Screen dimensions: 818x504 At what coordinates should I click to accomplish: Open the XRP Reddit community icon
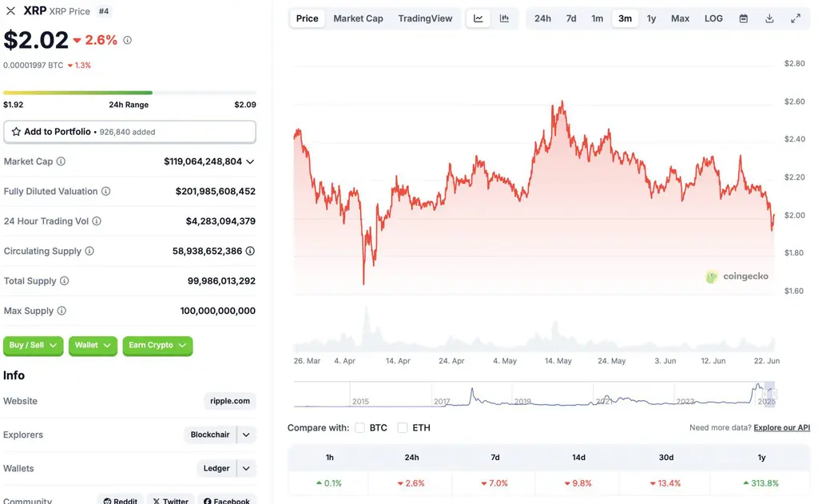[109, 501]
